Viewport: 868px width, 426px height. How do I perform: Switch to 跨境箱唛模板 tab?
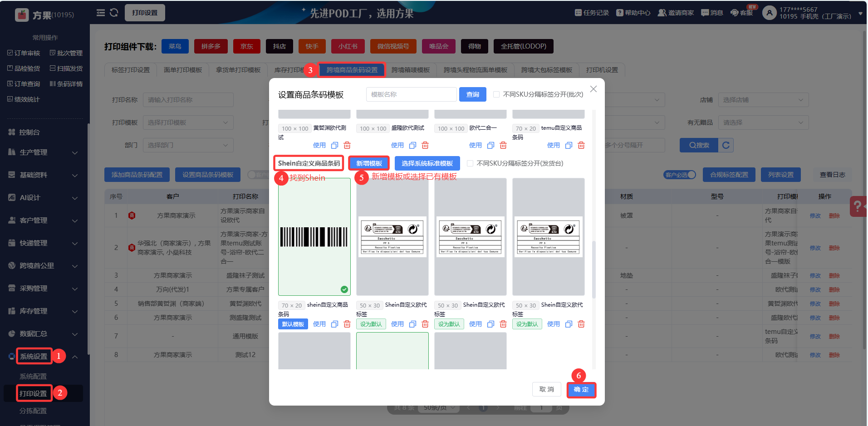[x=411, y=70]
